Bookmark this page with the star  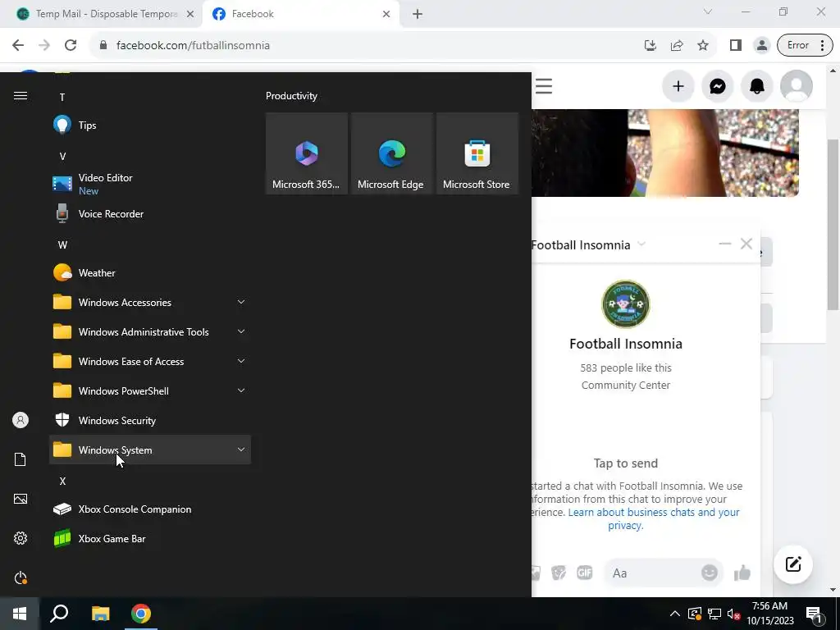pyautogui.click(x=703, y=46)
